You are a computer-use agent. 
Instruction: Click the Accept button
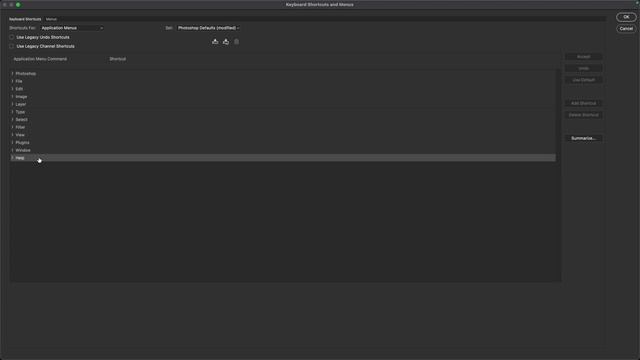click(x=584, y=57)
